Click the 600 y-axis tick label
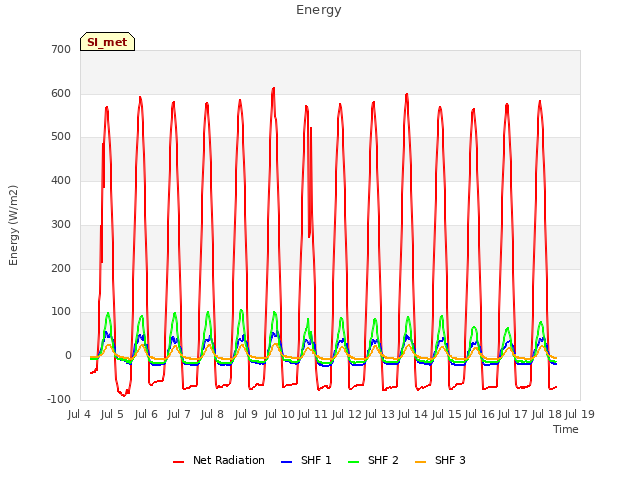Viewport: 640px width, 480px height. [x=61, y=93]
